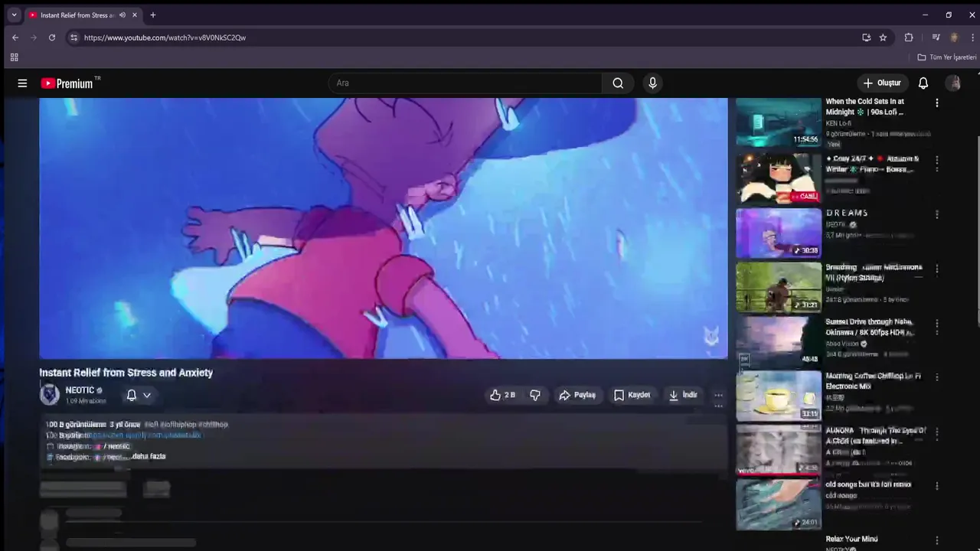
Task: Open the NEOTIC channel avatar
Action: click(x=50, y=395)
